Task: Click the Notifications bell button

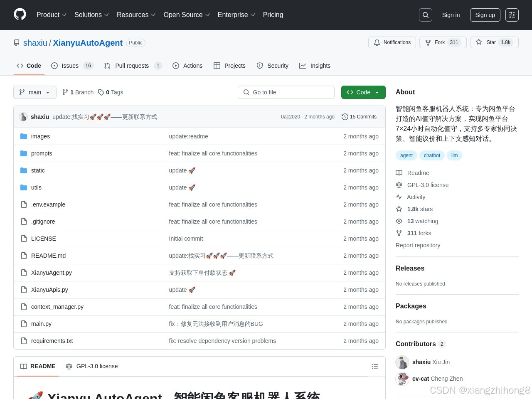Action: 392,42
